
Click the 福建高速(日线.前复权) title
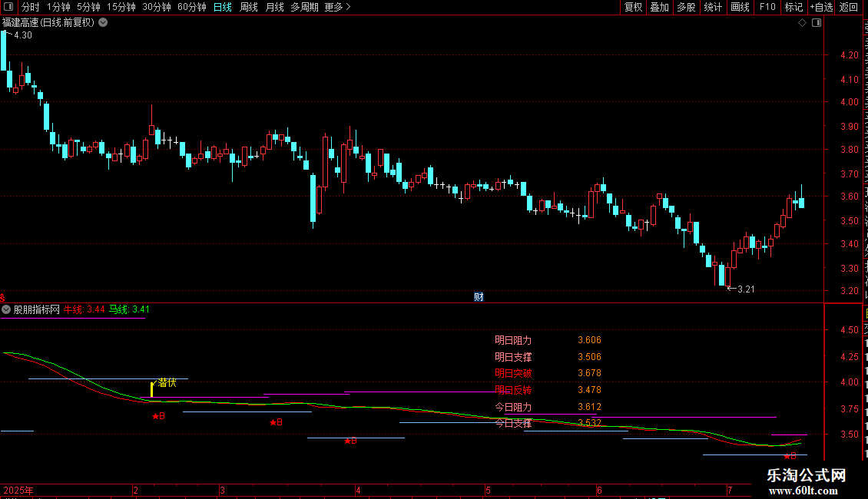click(x=48, y=23)
